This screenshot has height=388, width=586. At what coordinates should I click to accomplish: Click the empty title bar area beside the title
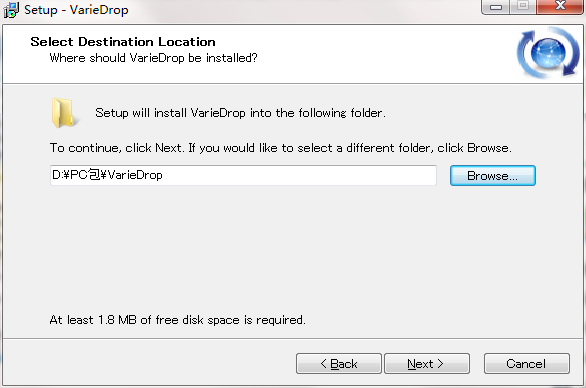click(299, 10)
